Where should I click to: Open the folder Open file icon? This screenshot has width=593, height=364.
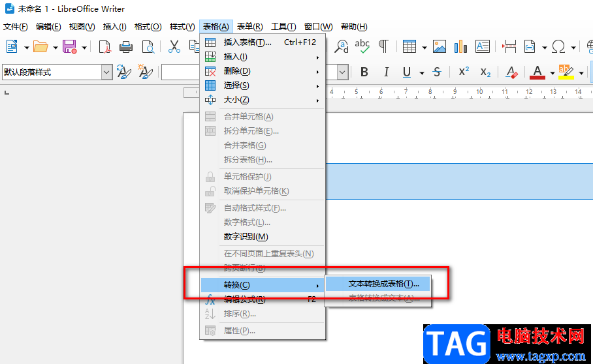pos(40,47)
